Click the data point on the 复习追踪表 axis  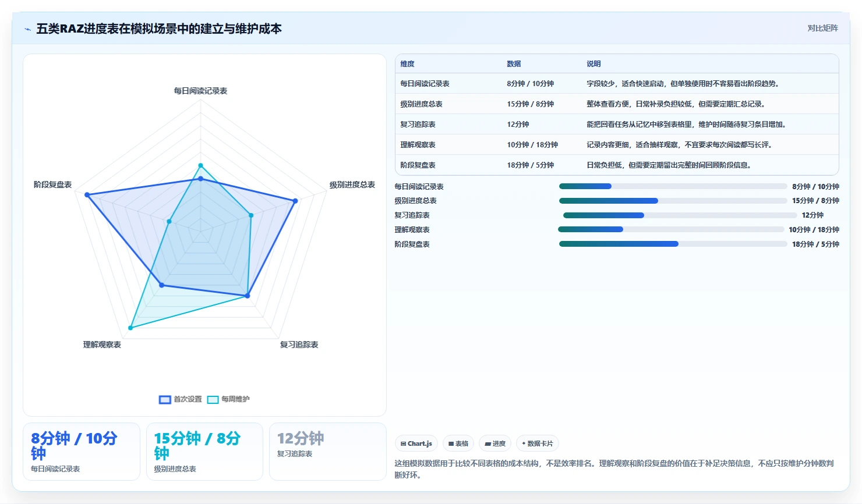point(248,296)
